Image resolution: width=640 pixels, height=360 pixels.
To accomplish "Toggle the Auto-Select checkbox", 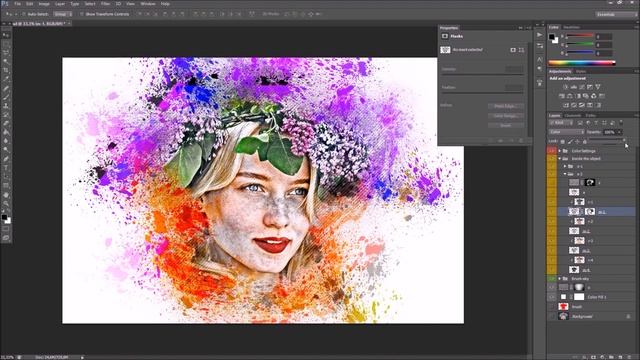I will [x=23, y=14].
